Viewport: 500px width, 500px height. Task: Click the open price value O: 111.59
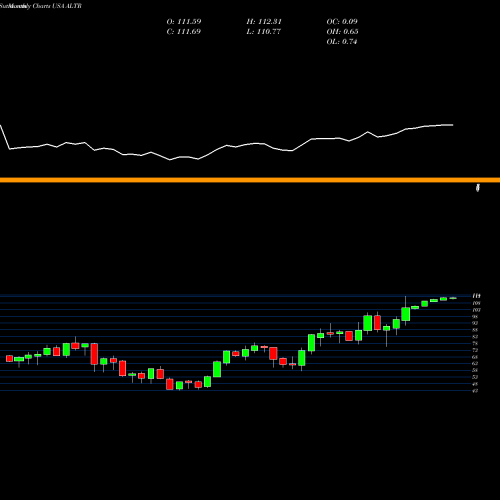tap(184, 22)
